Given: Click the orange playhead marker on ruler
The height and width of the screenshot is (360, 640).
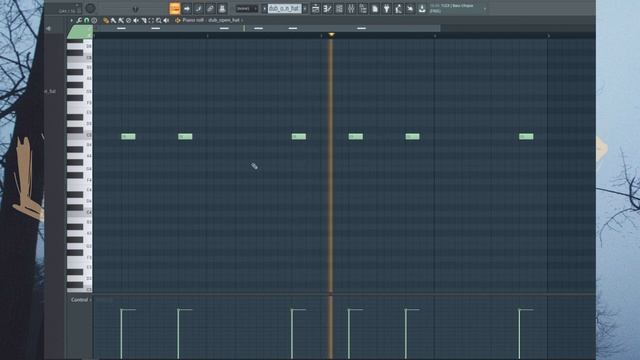Looking at the screenshot, I should (331, 35).
